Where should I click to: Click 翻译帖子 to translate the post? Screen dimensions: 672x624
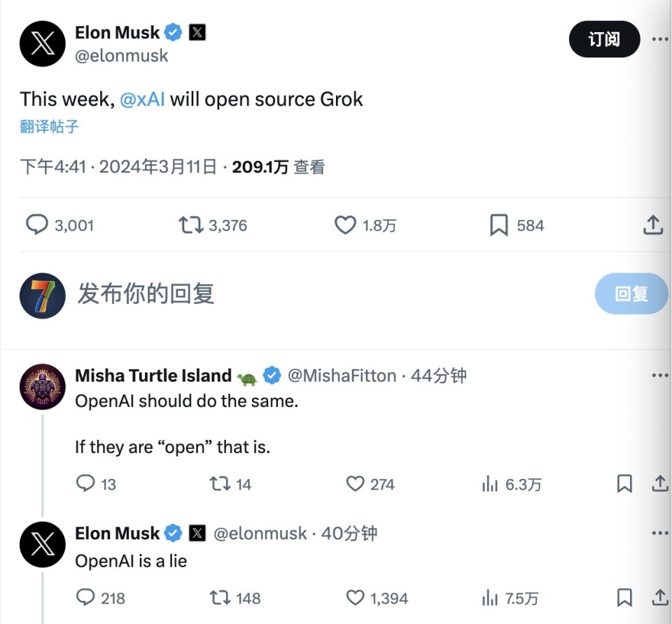coord(49,127)
